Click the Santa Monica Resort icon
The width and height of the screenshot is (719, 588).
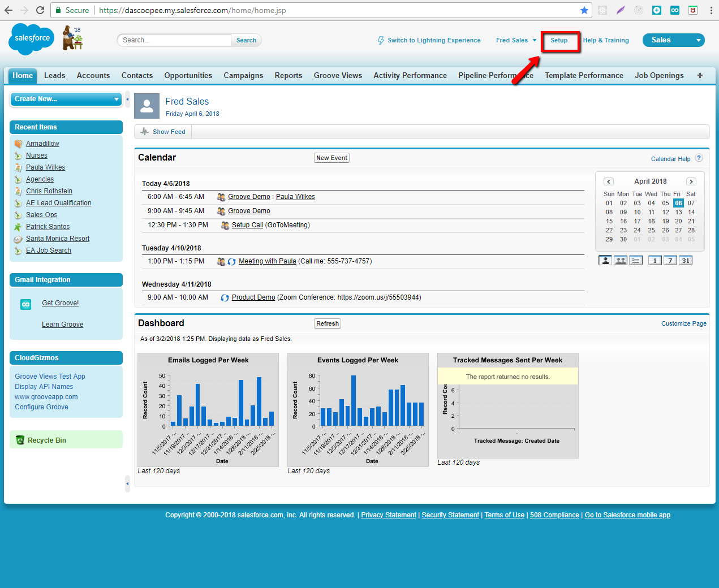pyautogui.click(x=18, y=239)
